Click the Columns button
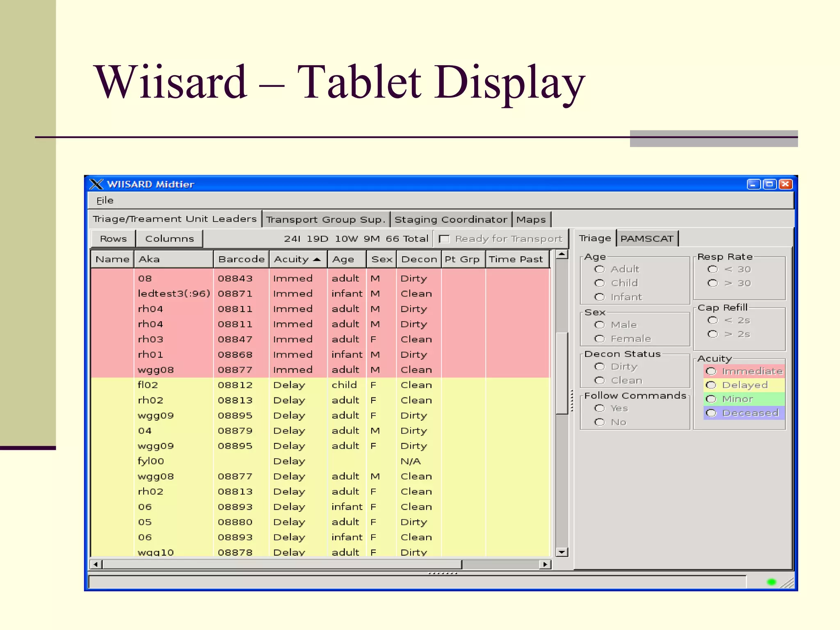 pos(169,239)
